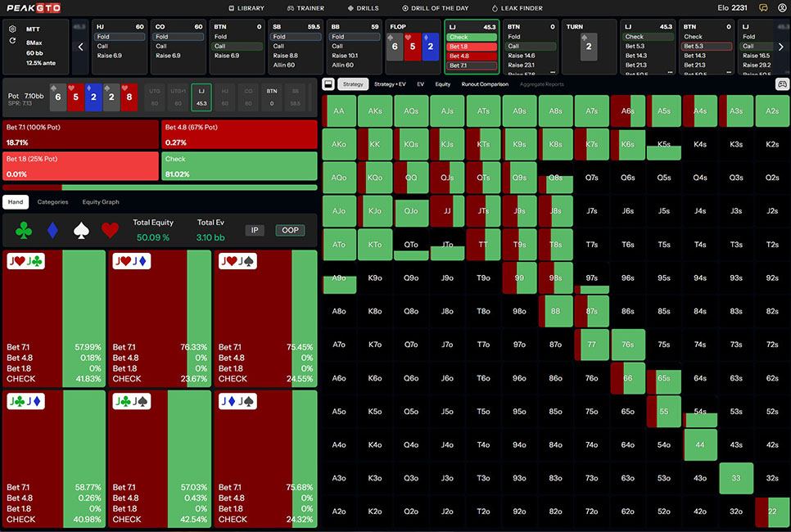Image resolution: width=791 pixels, height=532 pixels.
Task: Click the blue diamond suit filter icon
Action: pyautogui.click(x=53, y=231)
